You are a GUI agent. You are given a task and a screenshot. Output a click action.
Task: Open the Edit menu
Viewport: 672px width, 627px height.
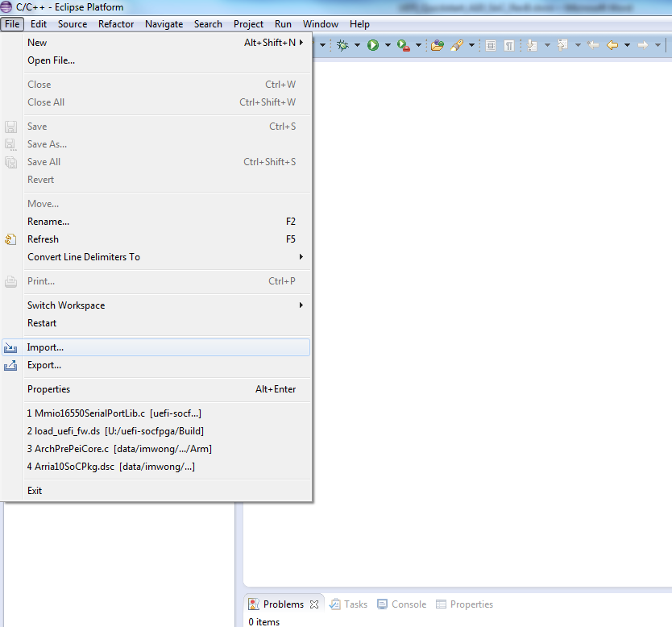pos(39,24)
